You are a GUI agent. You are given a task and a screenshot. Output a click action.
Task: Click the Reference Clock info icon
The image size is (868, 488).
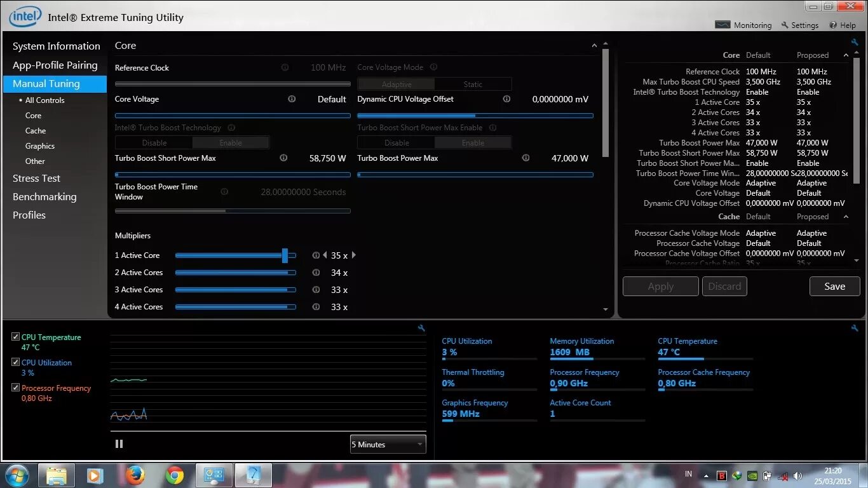(x=285, y=67)
